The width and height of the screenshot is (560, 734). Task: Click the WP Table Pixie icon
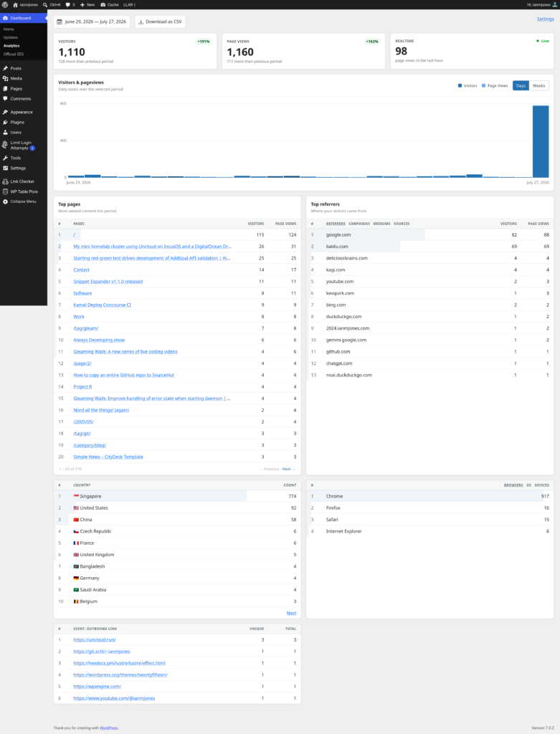point(5,191)
